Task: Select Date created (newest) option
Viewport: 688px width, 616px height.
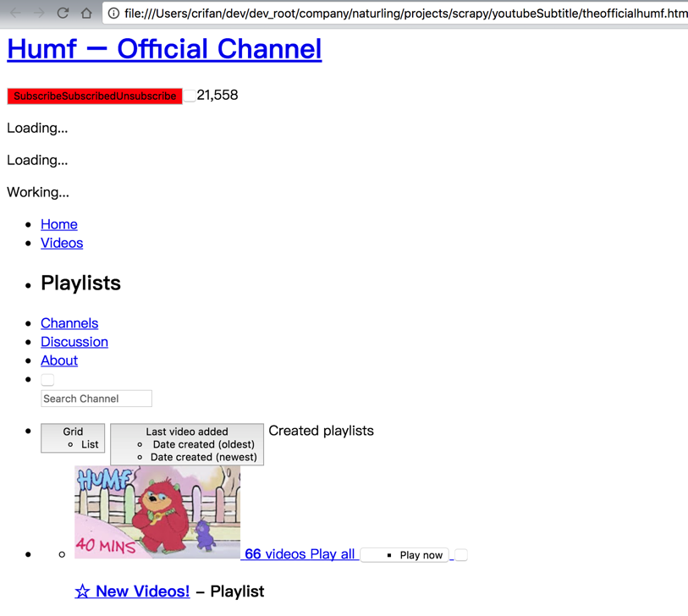Action: [x=204, y=457]
